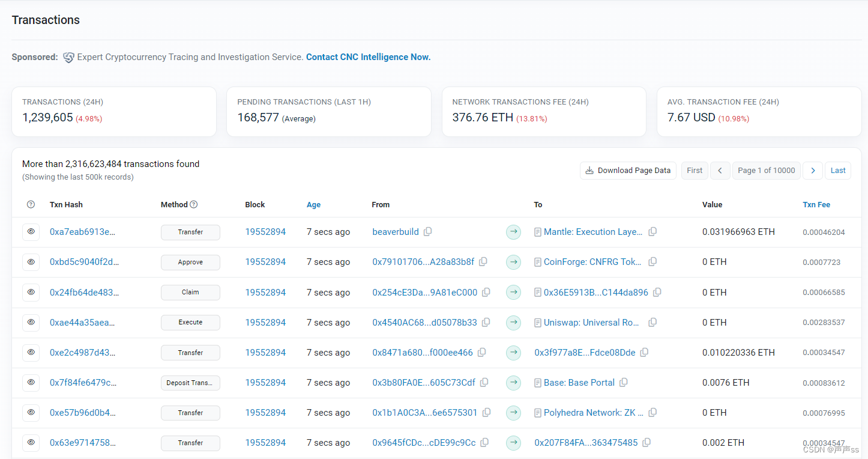The width and height of the screenshot is (868, 459).
Task: Copy recipient address 0x36E5913B...C144da896
Action: (x=657, y=292)
